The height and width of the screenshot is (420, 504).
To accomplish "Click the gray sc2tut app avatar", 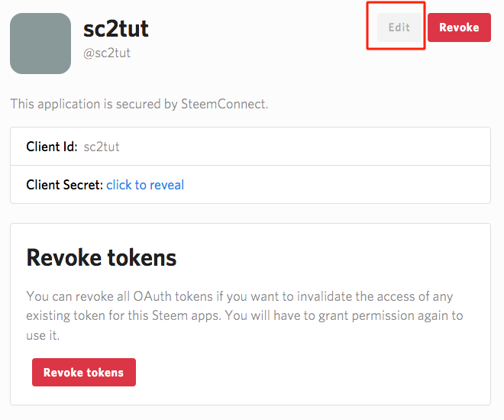I will [x=40, y=44].
